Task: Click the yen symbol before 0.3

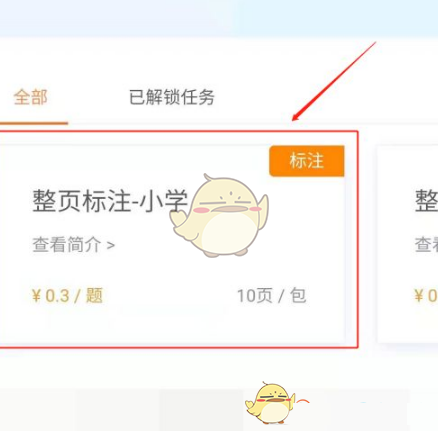Action: pyautogui.click(x=36, y=296)
